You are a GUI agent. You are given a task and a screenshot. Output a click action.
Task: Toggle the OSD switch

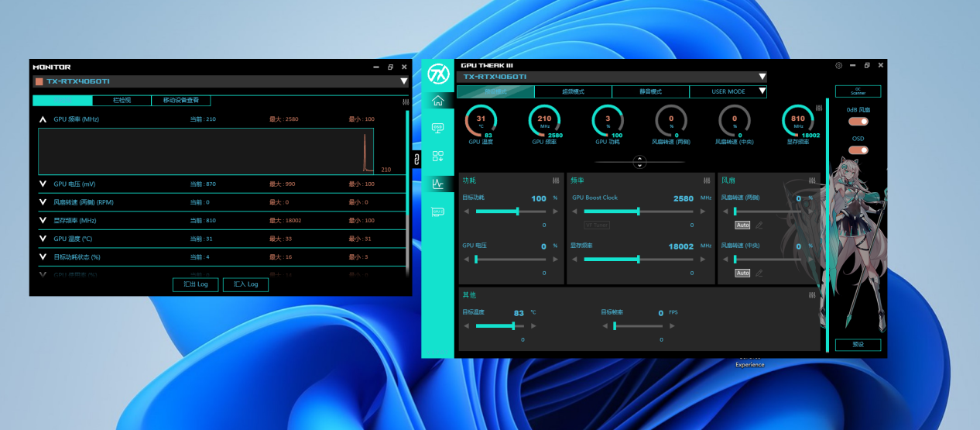click(x=858, y=150)
